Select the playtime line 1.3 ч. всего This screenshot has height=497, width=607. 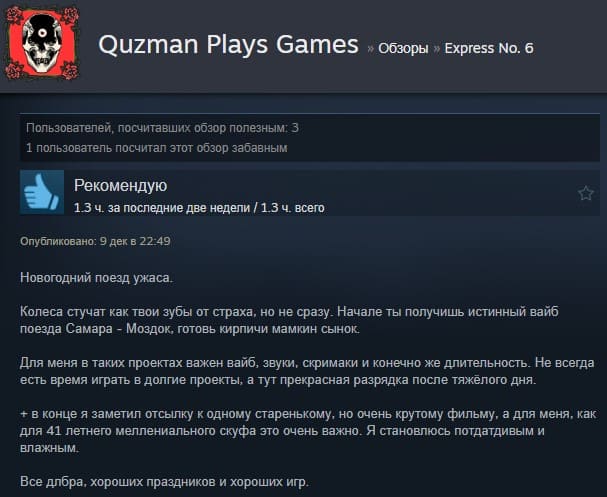[x=293, y=208]
